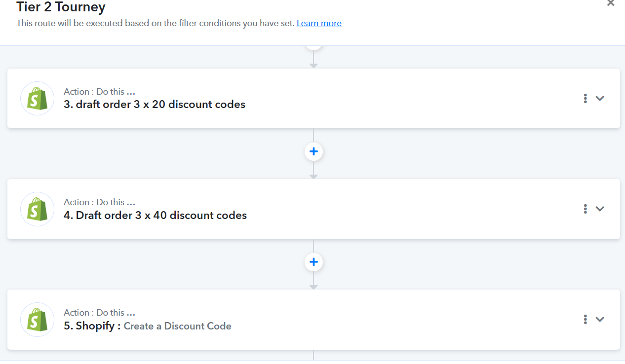The height and width of the screenshot is (364, 625).
Task: Click 'Action : Do this' label on step 3
Action: point(99,92)
